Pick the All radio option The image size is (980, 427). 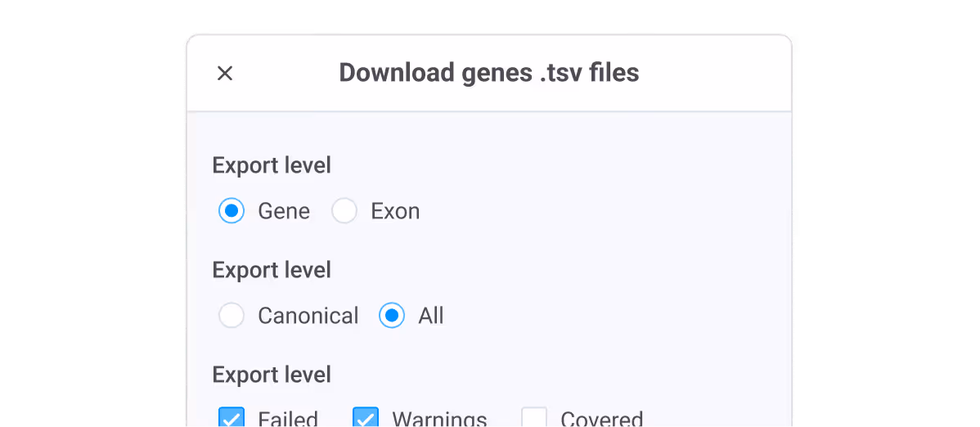pyautogui.click(x=392, y=316)
